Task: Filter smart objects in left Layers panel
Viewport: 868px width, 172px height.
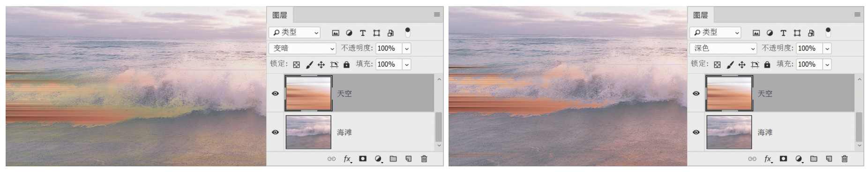Action: (x=390, y=33)
